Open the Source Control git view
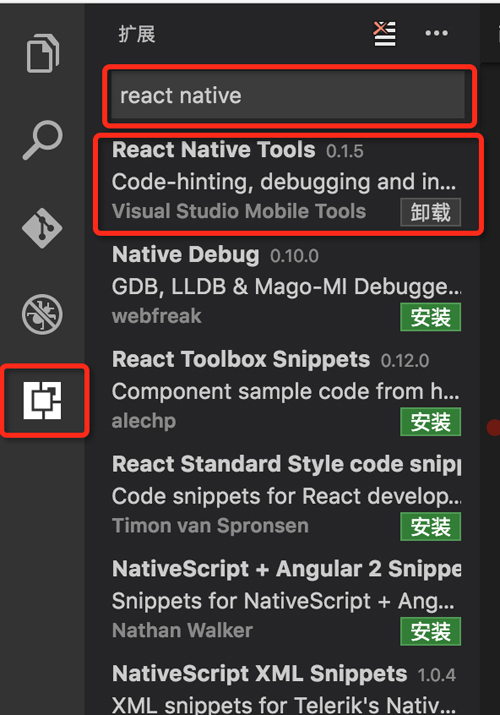The height and width of the screenshot is (715, 500). (x=42, y=228)
